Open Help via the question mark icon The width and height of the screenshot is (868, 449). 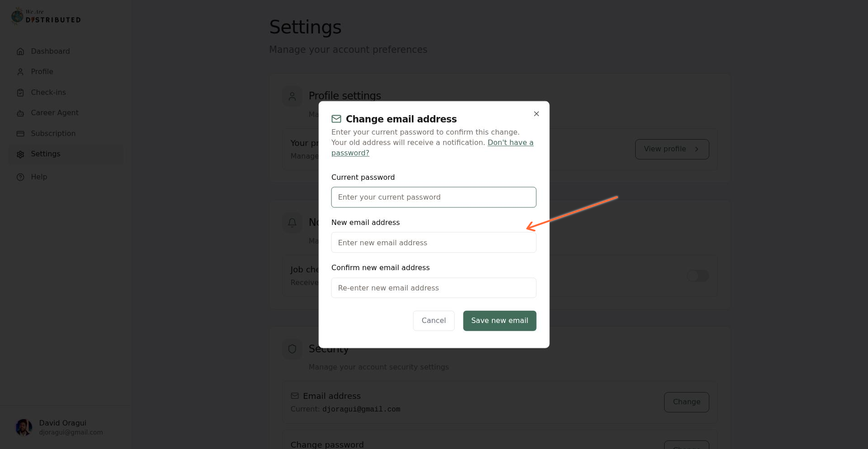point(20,177)
